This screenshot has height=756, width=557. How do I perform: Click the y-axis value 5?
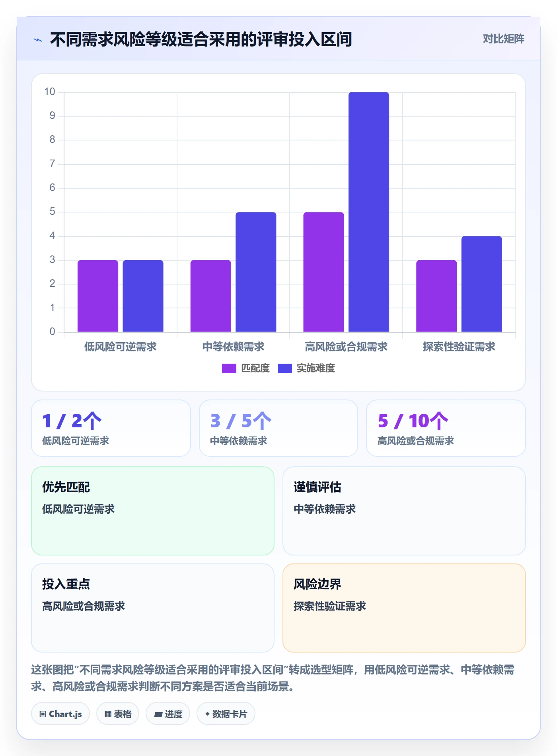point(52,212)
